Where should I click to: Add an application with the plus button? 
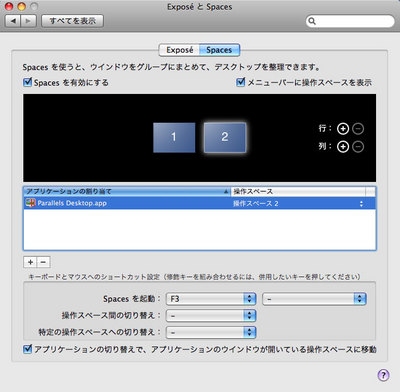tap(30, 262)
